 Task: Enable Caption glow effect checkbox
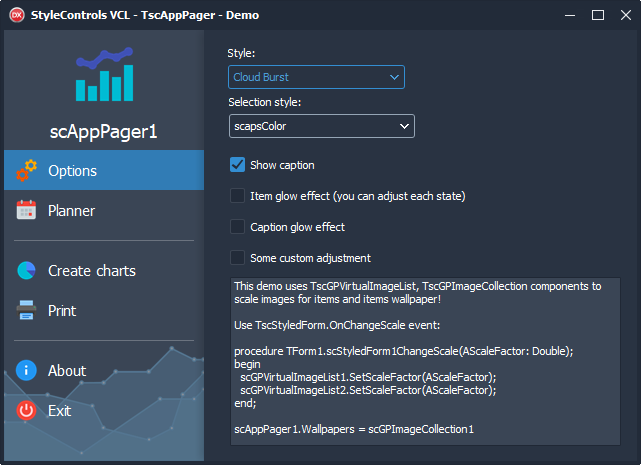click(x=237, y=227)
